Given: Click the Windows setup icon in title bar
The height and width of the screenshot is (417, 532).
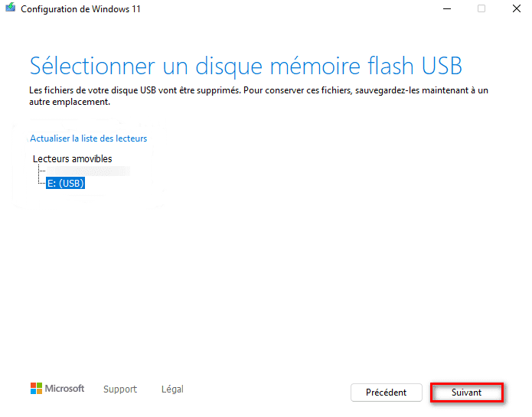Looking at the screenshot, I should pos(11,9).
